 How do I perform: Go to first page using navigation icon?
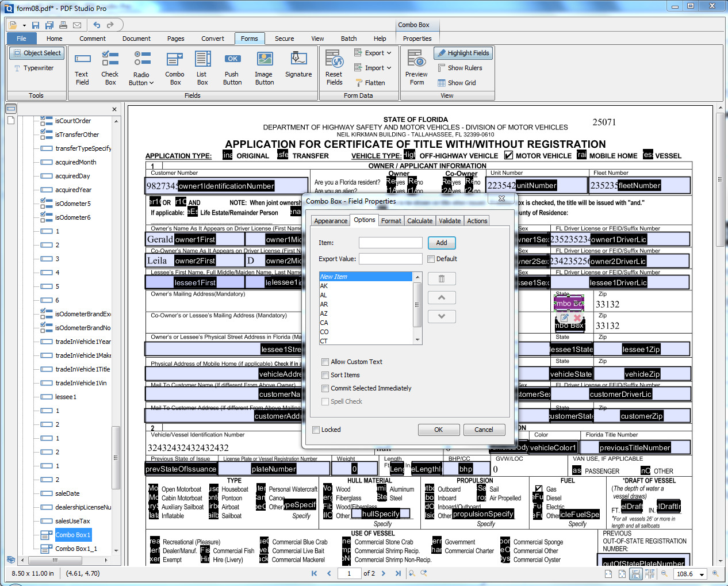pyautogui.click(x=314, y=573)
